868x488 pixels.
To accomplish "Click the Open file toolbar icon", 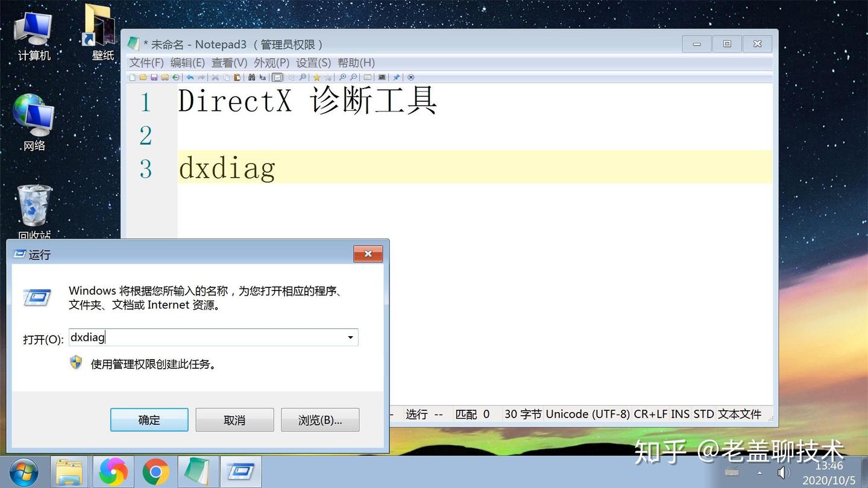I will click(x=143, y=77).
